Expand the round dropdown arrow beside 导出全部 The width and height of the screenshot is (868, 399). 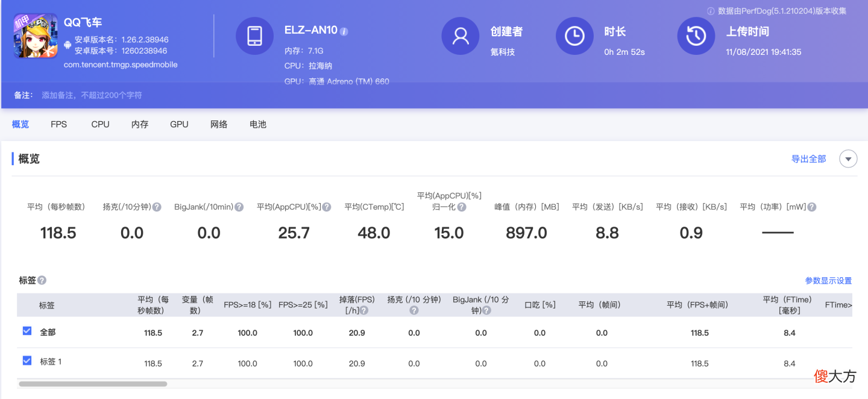pos(849,159)
